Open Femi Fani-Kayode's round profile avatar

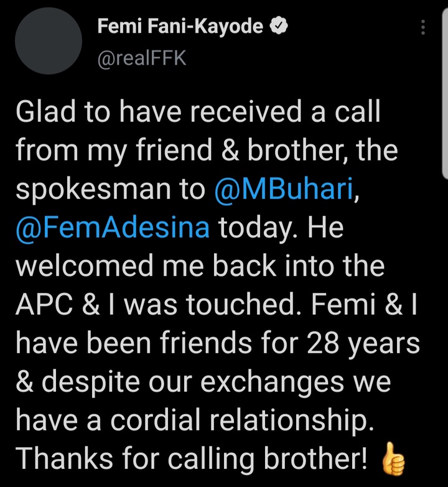[x=49, y=41]
